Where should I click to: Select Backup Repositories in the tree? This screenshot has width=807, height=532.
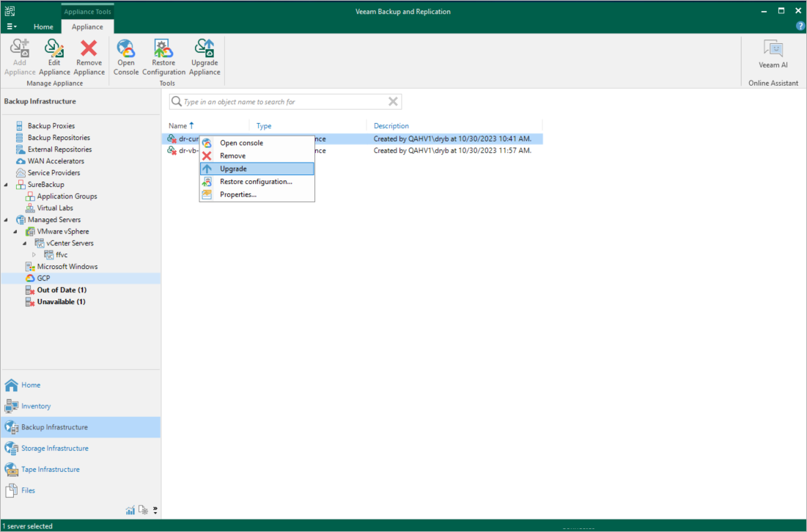click(59, 137)
